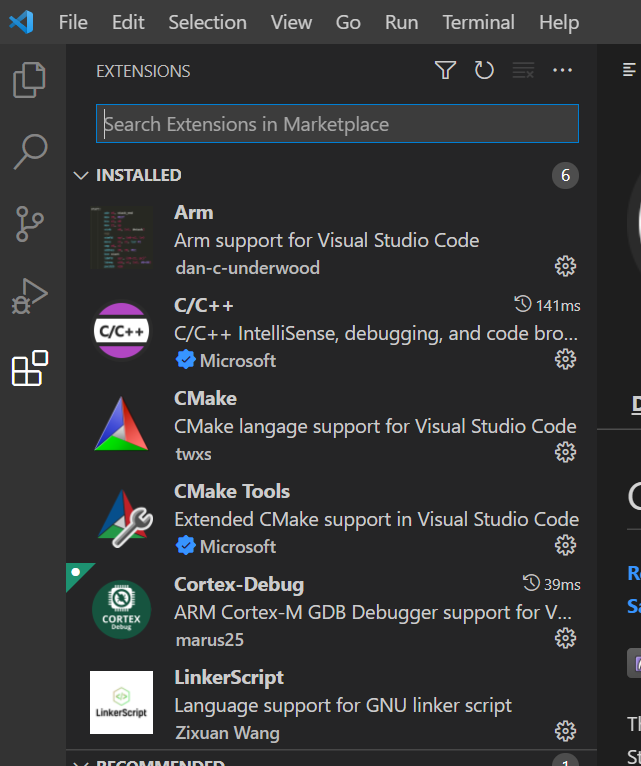Click the VS Code logo icon
The height and width of the screenshot is (766, 641).
tap(21, 22)
